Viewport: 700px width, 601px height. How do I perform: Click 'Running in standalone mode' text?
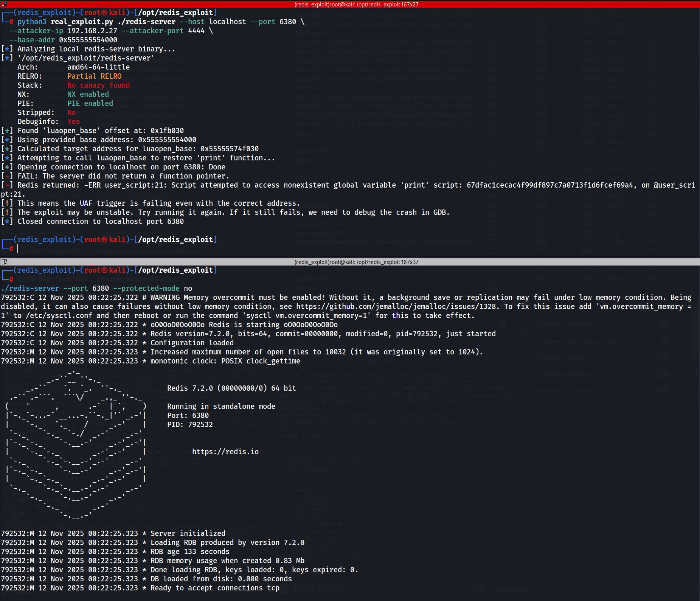(x=221, y=406)
